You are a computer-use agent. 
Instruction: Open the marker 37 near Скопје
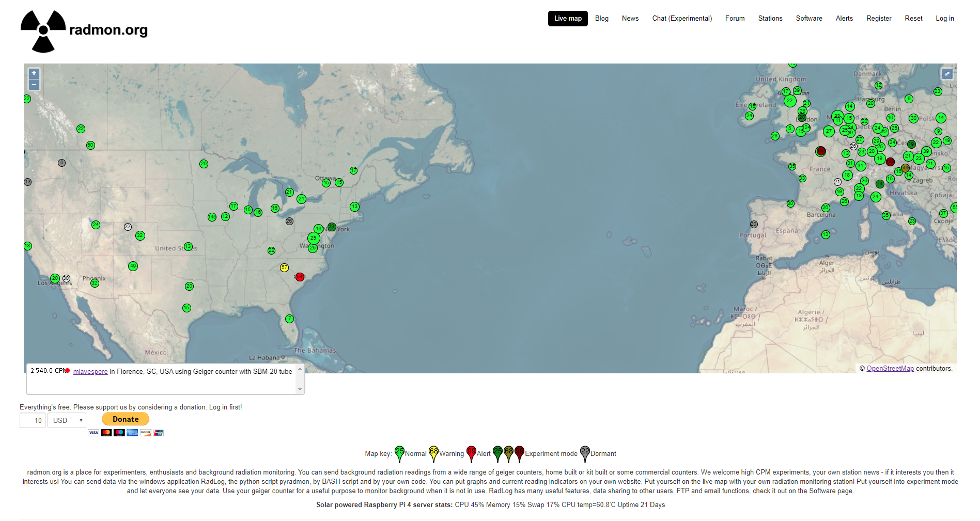[x=943, y=213]
